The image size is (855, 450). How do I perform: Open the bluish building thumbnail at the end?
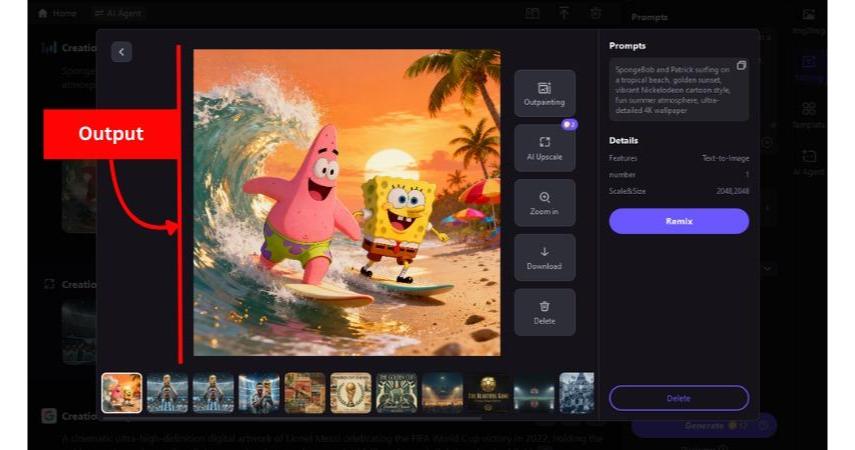pos(577,393)
